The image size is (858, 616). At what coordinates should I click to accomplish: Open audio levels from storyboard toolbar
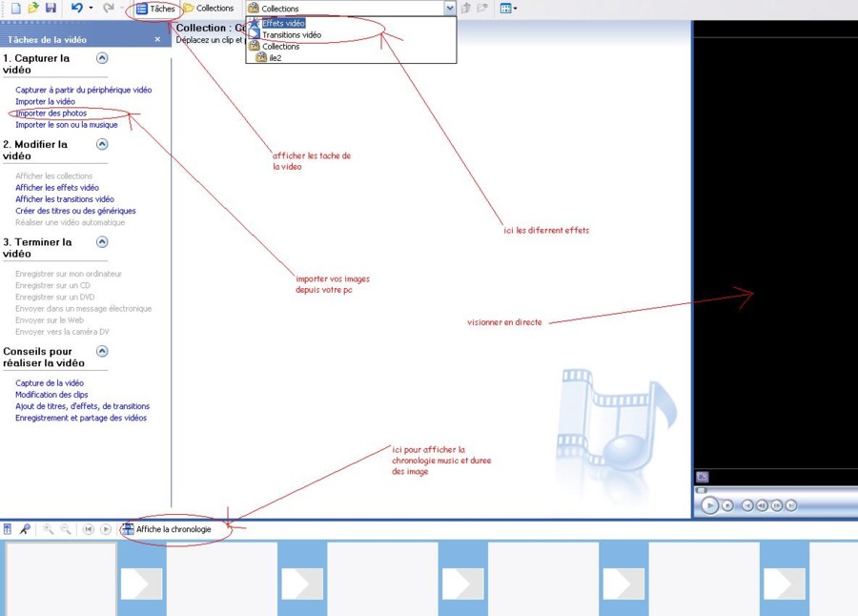(x=8, y=529)
